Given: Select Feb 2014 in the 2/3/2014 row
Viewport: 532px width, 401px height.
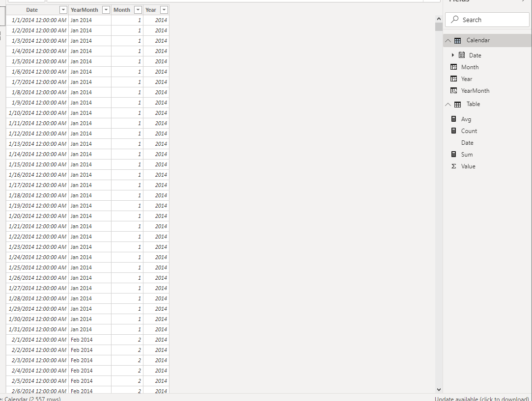Looking at the screenshot, I should (x=90, y=360).
